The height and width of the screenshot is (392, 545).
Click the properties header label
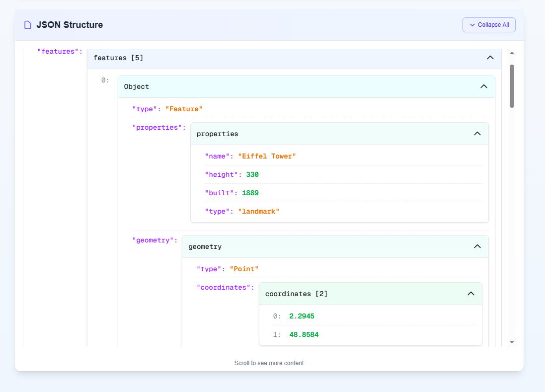tap(217, 134)
